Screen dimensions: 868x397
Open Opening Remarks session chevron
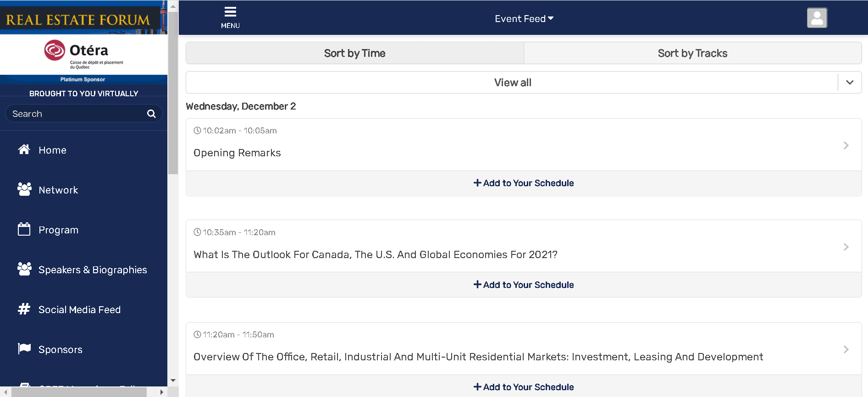pos(846,145)
